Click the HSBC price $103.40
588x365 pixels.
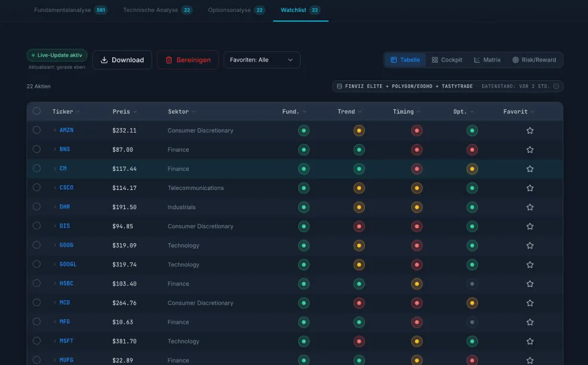click(124, 284)
